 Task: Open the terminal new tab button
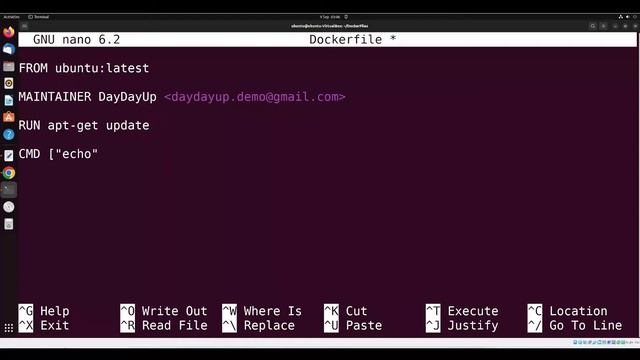pos(24,26)
